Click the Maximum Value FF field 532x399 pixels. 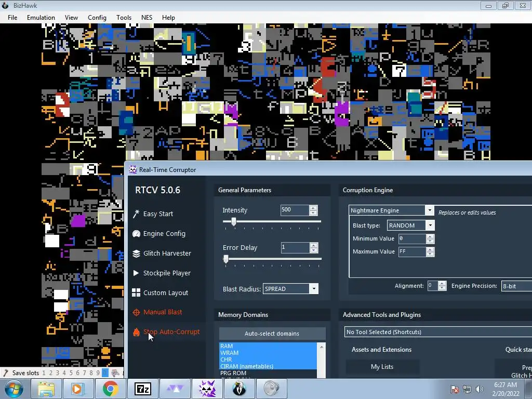click(412, 251)
